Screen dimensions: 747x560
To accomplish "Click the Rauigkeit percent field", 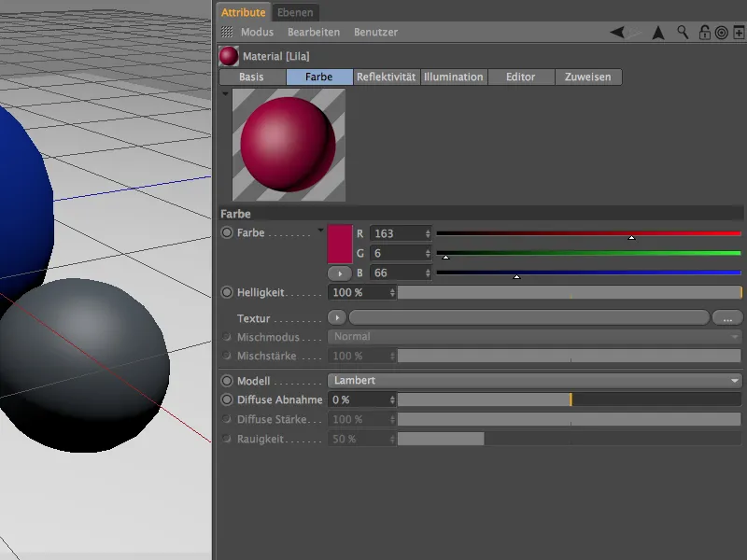I will tap(359, 439).
